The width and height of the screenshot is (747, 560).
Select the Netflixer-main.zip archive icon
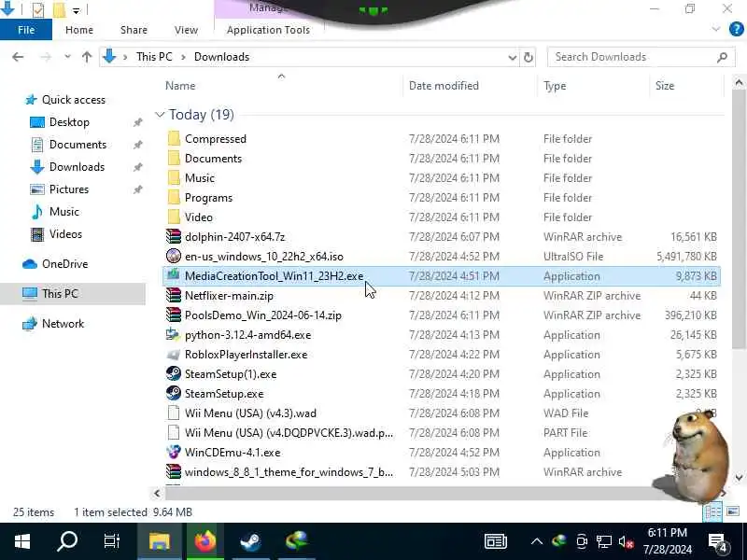point(174,295)
